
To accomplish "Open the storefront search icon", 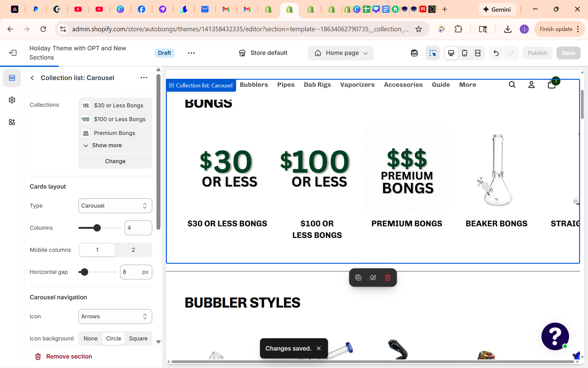I will [x=512, y=85].
